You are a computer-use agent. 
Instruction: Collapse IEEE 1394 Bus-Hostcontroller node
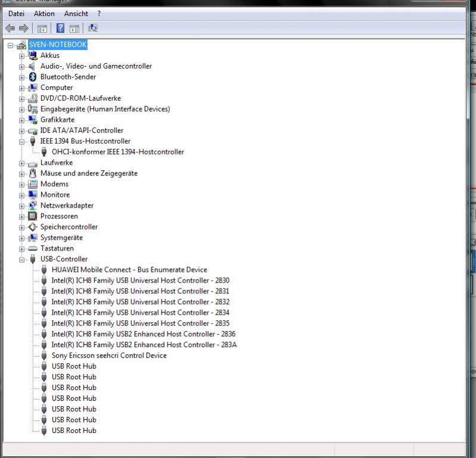[x=21, y=142]
